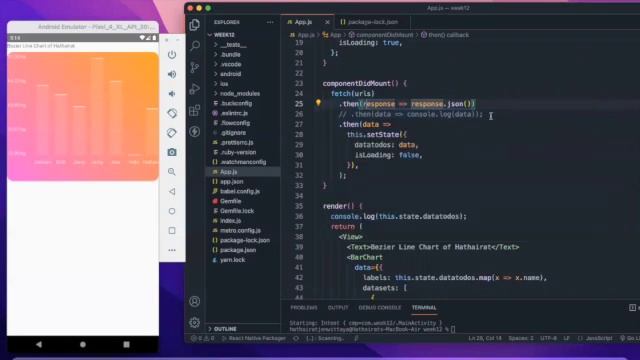Open Explorer views and more actions menu
The image size is (640, 360).
pos(270,22)
